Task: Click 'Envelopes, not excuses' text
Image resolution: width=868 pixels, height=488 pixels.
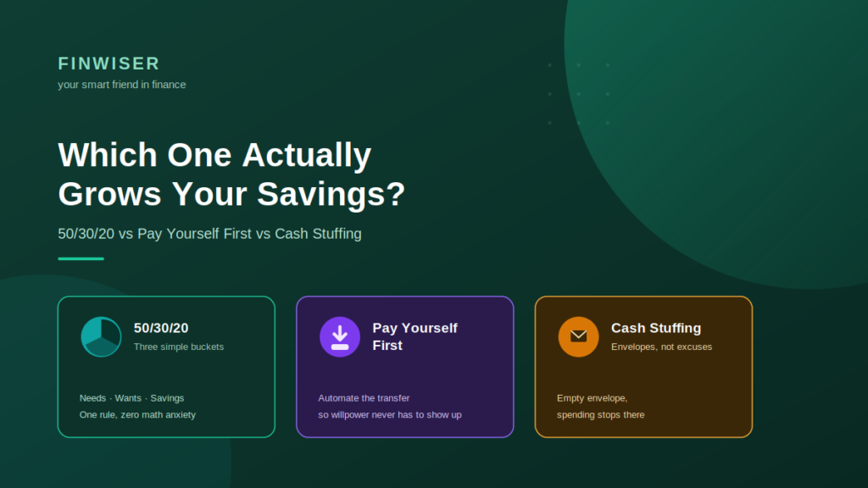Action: pyautogui.click(x=661, y=347)
